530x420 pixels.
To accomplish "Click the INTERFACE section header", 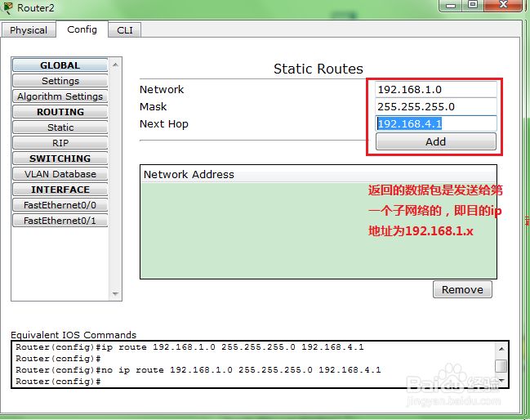I will click(x=60, y=190).
